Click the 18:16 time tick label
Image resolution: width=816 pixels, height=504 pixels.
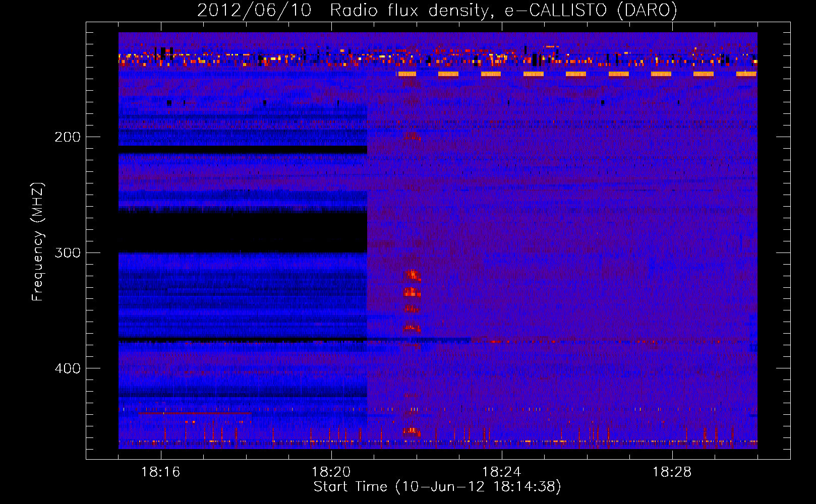click(x=160, y=472)
